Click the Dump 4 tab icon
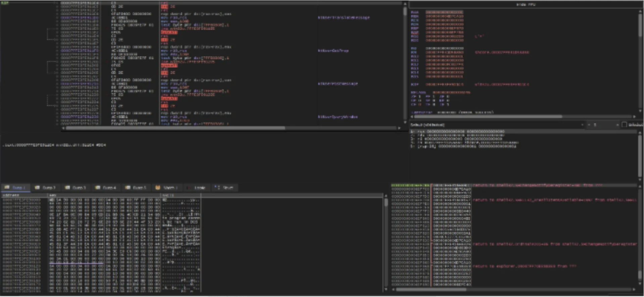Image resolution: width=644 pixels, height=297 pixels. tap(98, 187)
